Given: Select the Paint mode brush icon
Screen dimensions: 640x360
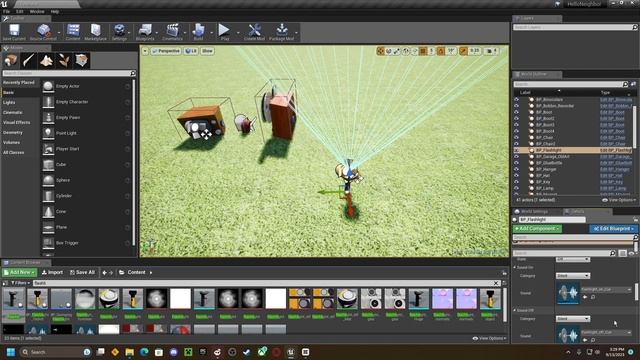Looking at the screenshot, I should pos(29,60).
